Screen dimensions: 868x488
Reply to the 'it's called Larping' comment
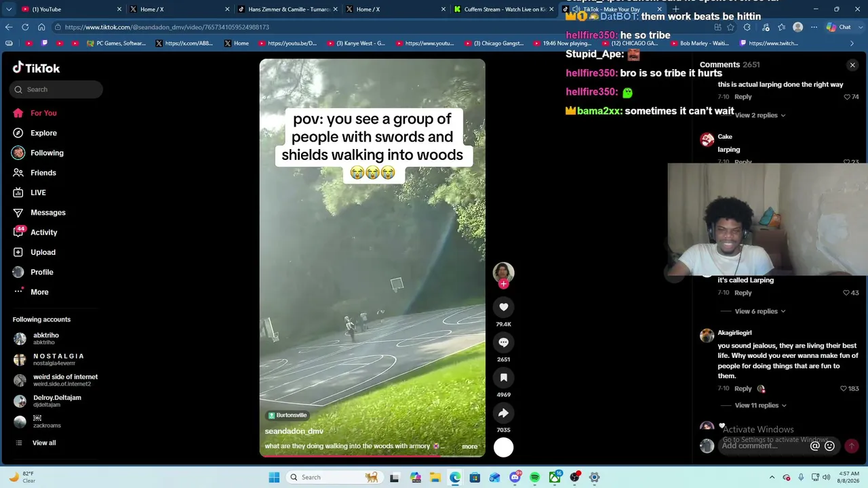(743, 293)
